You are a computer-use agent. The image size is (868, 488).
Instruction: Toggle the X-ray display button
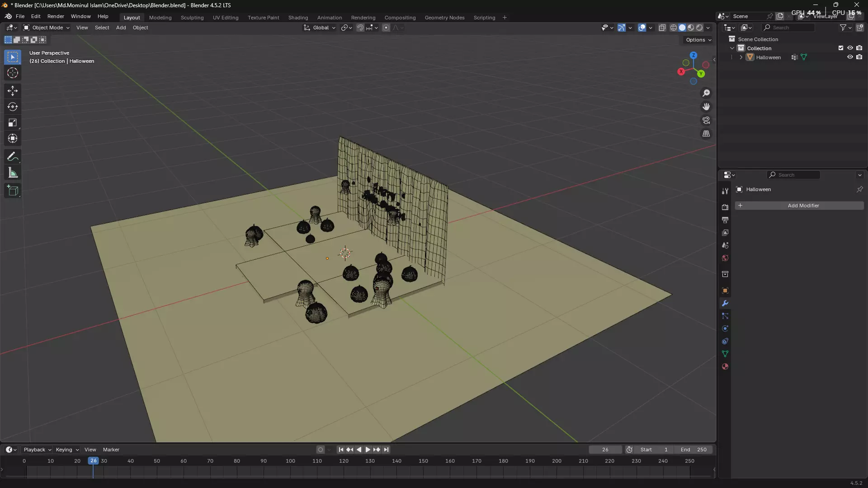662,28
